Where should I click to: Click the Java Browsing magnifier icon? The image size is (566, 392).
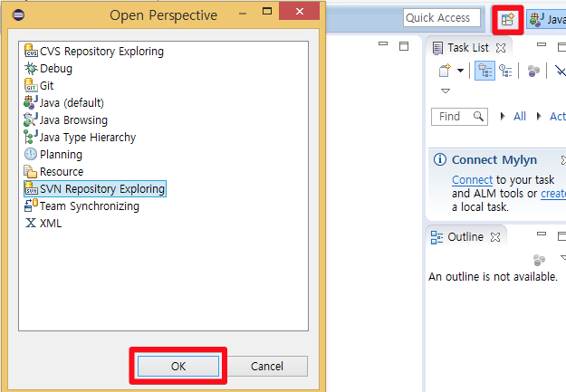point(31,120)
